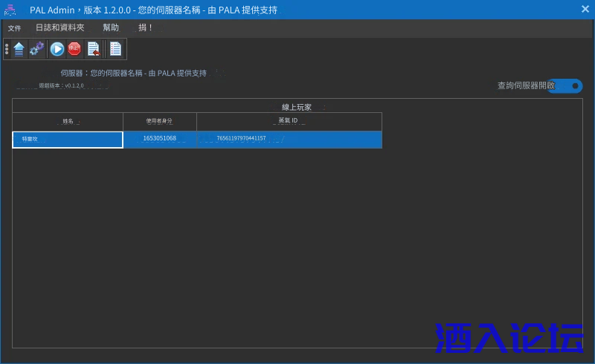Click the blue upload arrow toolbar icon

19,49
